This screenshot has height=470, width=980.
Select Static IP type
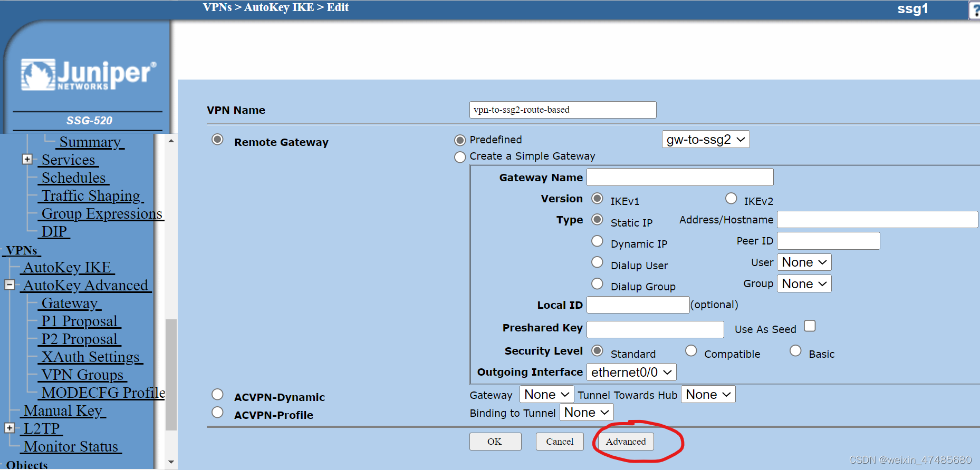(597, 219)
